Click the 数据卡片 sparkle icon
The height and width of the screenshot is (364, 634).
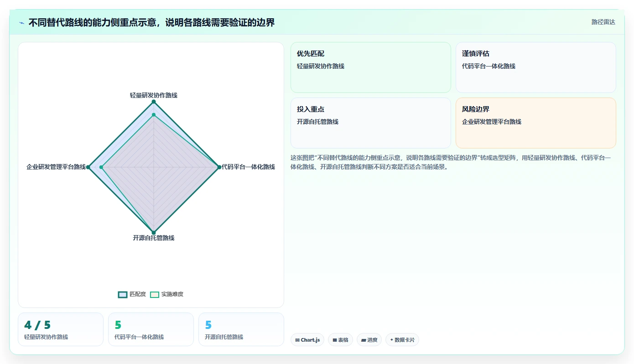point(392,340)
